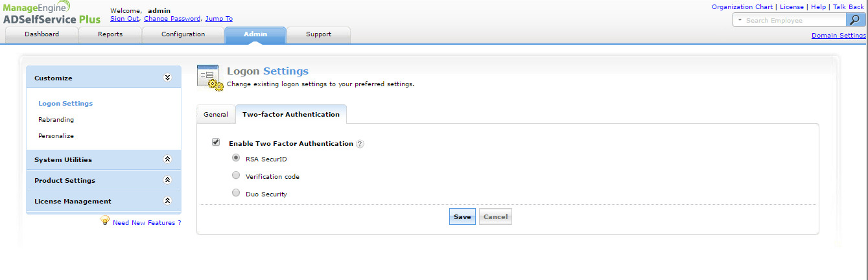Click the Logon Settings gear icon
Viewport: 868px width, 280px height.
click(210, 78)
